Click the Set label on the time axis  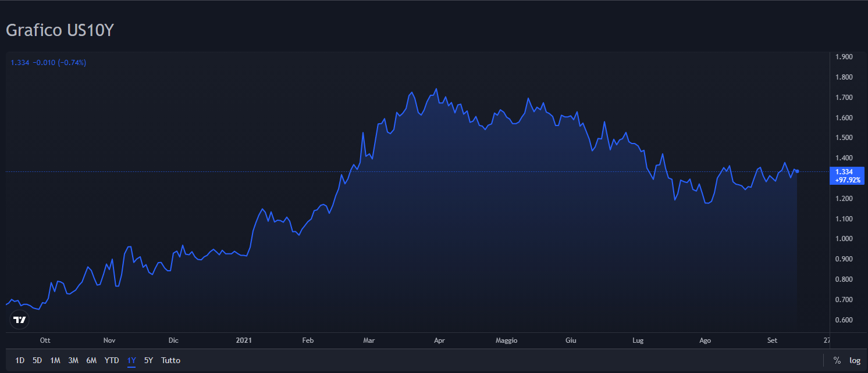tap(773, 340)
